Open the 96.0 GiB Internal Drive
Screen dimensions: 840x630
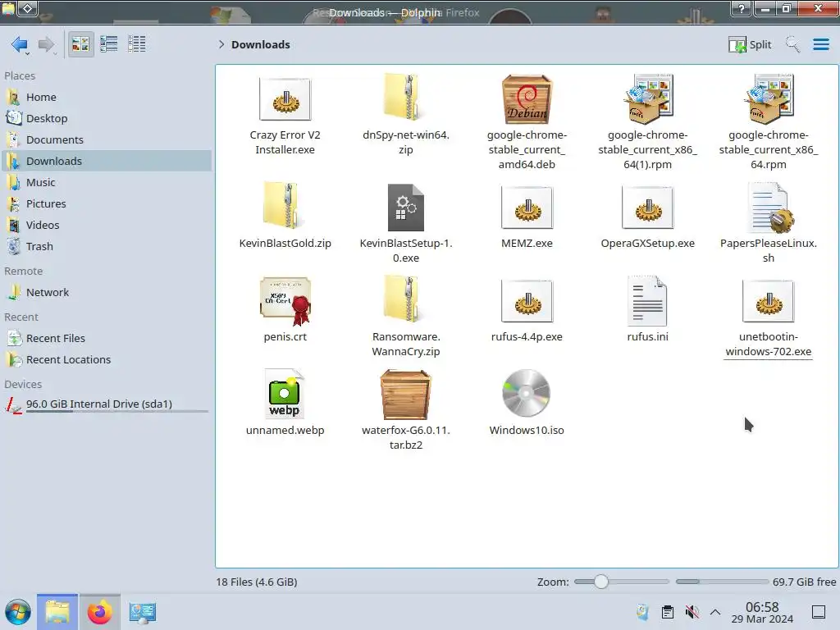click(106, 404)
